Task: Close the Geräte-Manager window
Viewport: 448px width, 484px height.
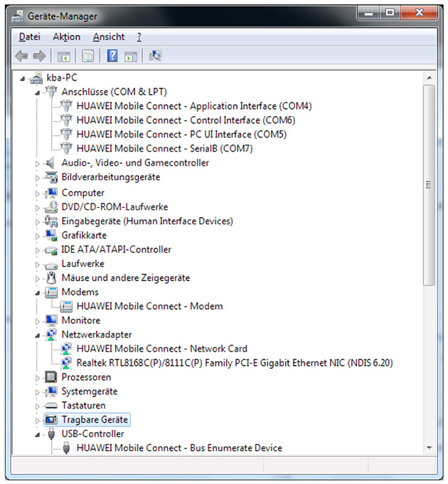Action: tap(419, 13)
